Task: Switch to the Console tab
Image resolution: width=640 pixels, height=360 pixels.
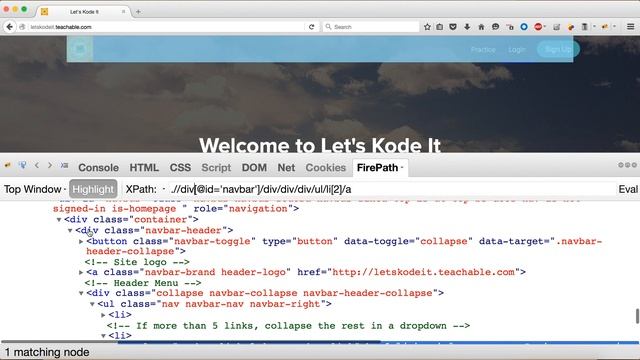Action: [98, 168]
